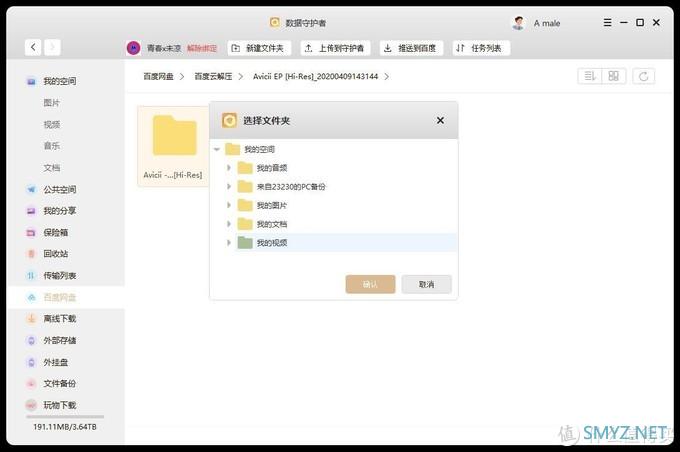Viewport: 680px width, 452px height.
Task: Close the 选择文件夹 dialog
Action: [440, 120]
